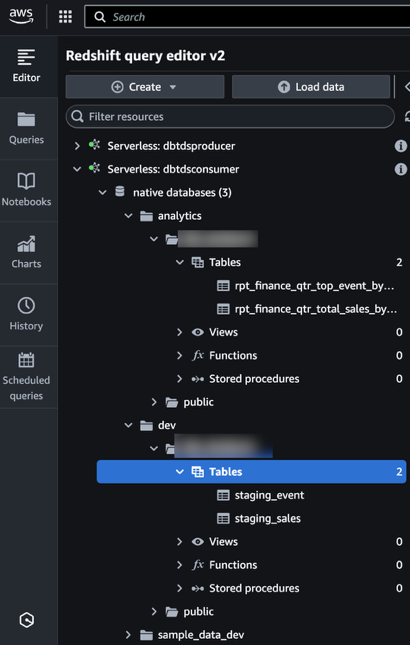
Task: Collapse the blurred schema under analytics
Action: 154,239
